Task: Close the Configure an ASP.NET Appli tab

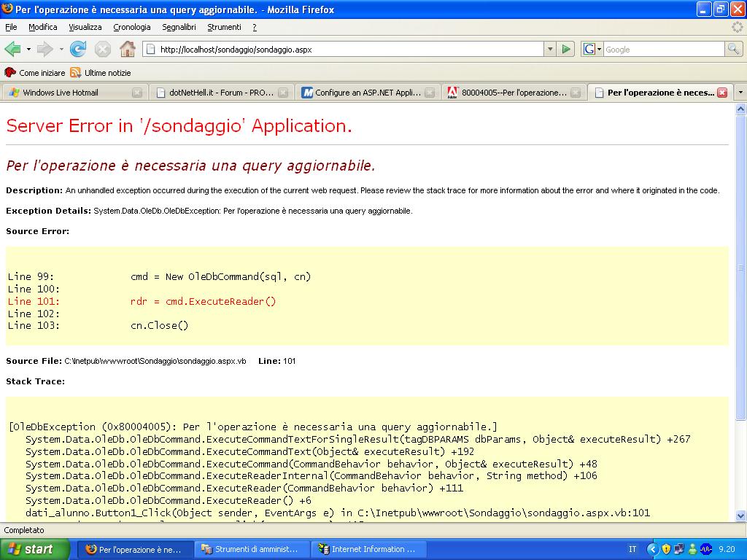Action: 429,93
